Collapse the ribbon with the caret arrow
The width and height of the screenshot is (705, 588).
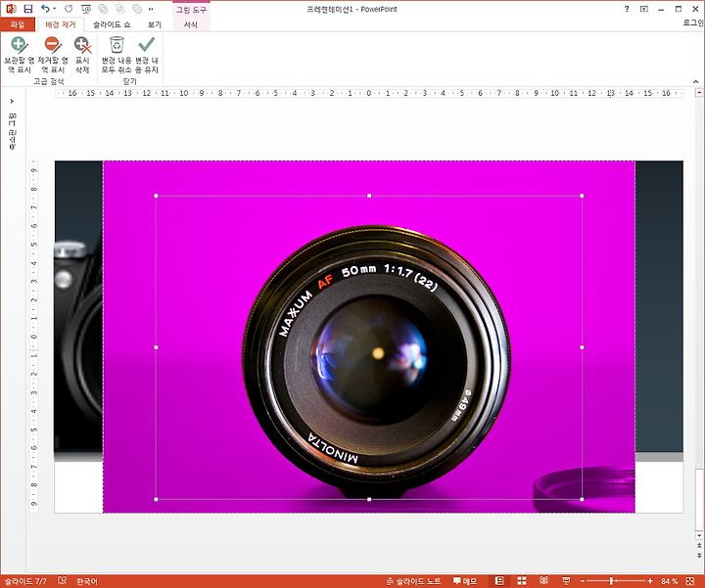(x=696, y=81)
